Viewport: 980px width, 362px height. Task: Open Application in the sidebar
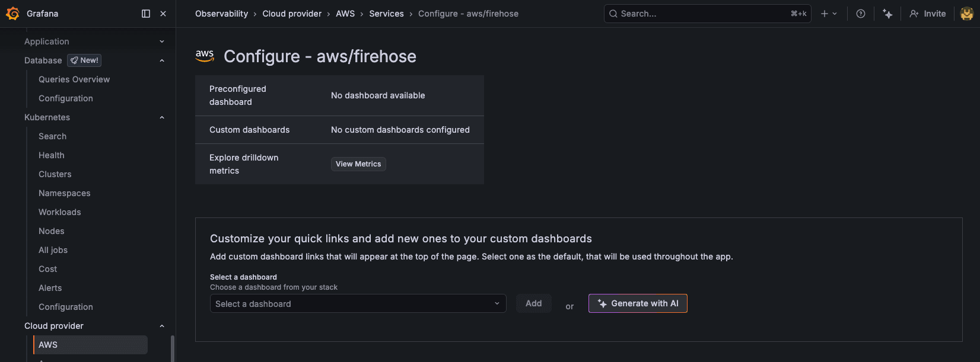coord(47,41)
